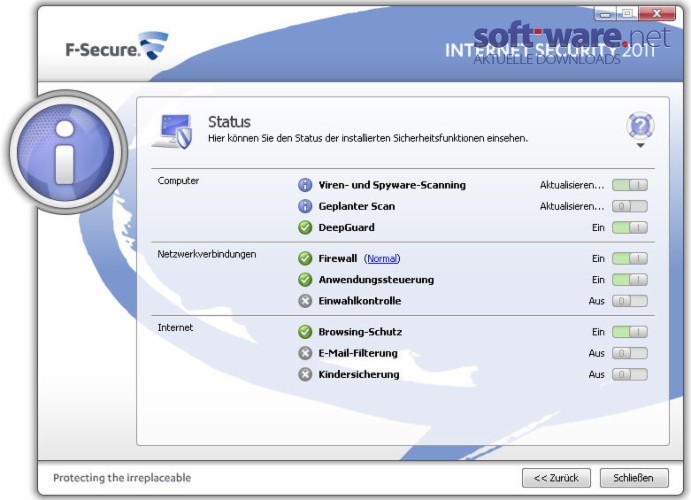
Task: Click the F-Secure logo
Action: click(117, 46)
